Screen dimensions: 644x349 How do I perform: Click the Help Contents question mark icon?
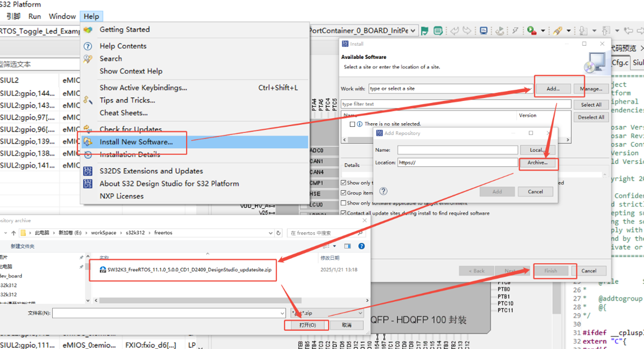[88, 46]
